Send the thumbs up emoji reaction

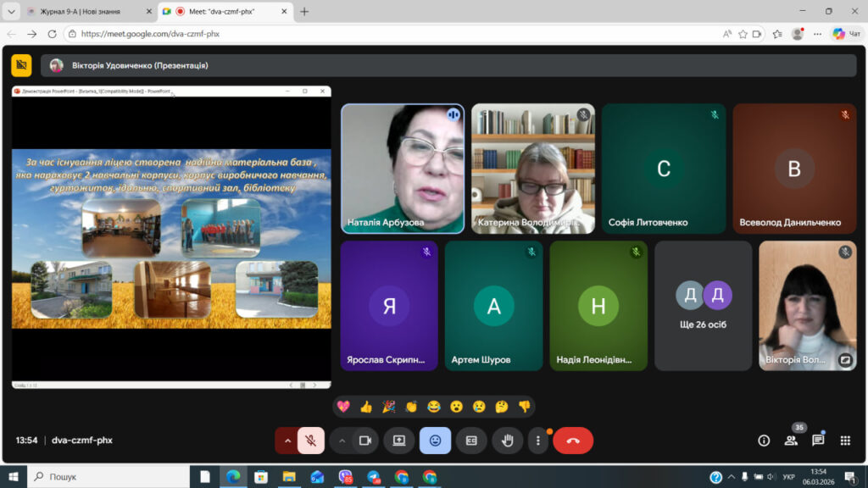(x=366, y=407)
